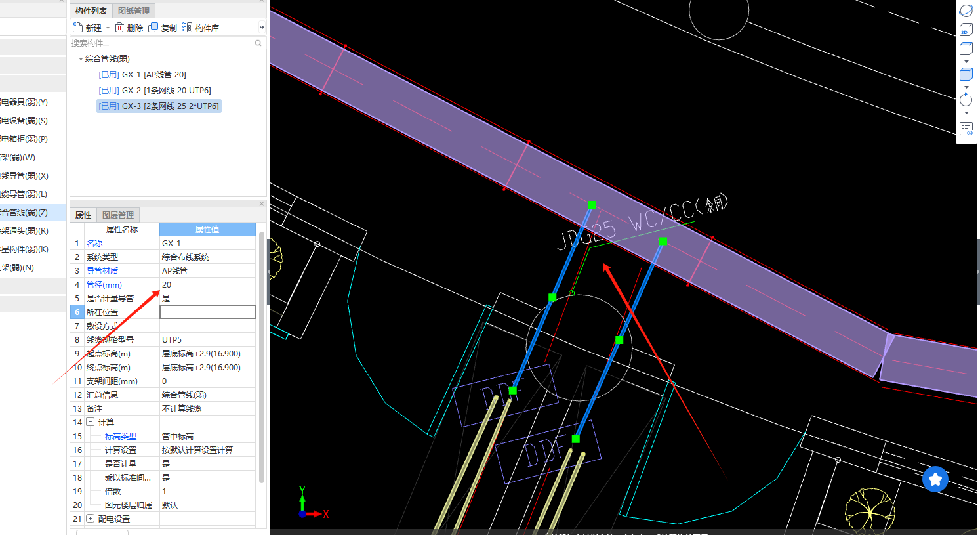The image size is (980, 535).
Task: Click the 不计算线缆 remark value
Action: click(x=207, y=408)
